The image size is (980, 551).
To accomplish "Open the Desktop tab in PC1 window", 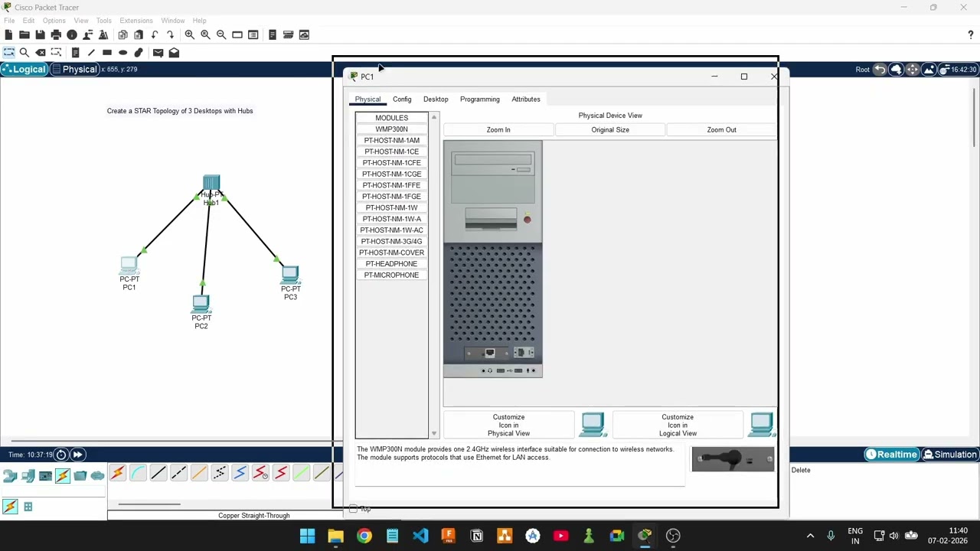I will tap(436, 99).
